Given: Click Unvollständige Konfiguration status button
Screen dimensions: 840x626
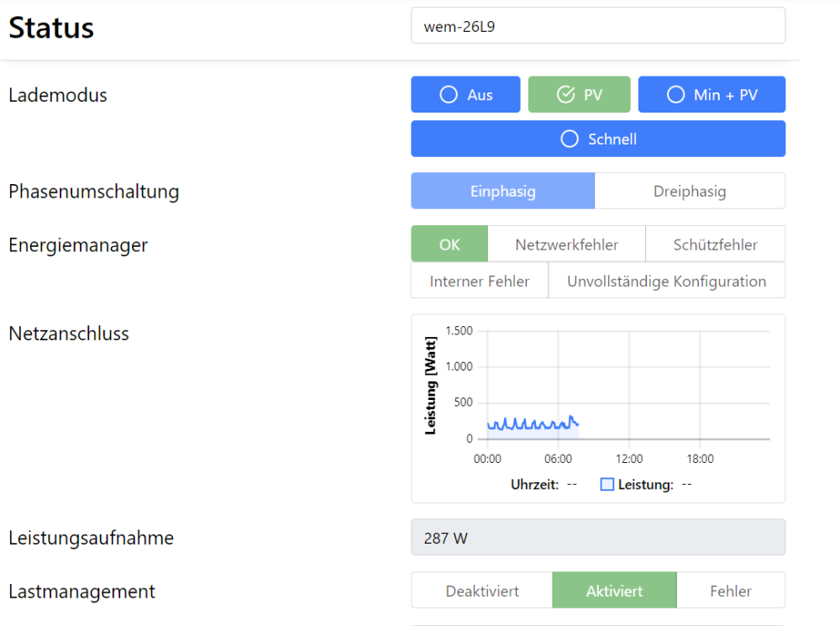Looking at the screenshot, I should pyautogui.click(x=666, y=281).
